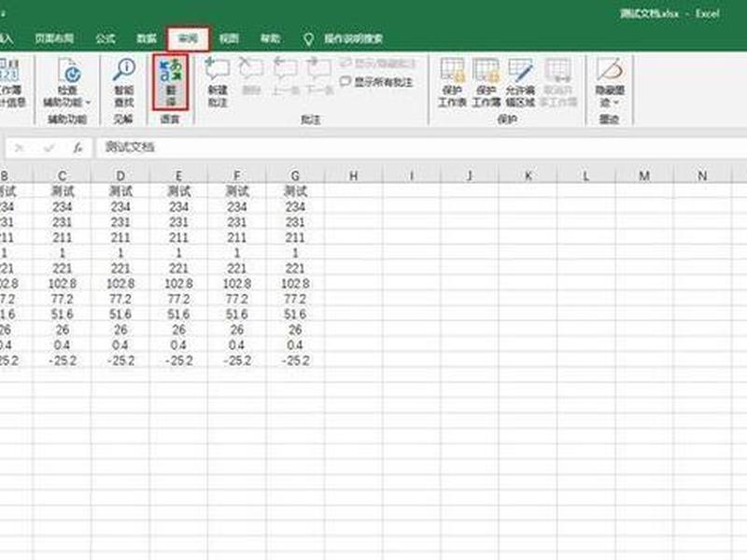The height and width of the screenshot is (560, 747).
Task: Click the formula bar cancel X icon
Action: tap(19, 148)
